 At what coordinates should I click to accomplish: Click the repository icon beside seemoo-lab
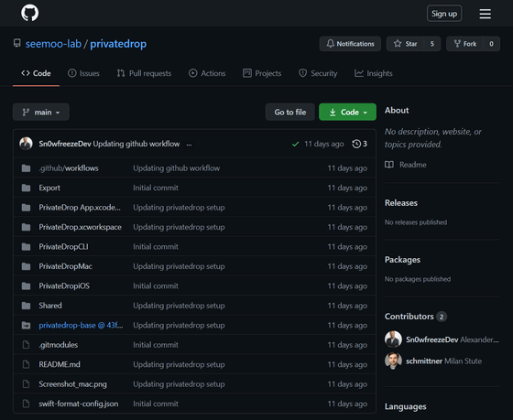(17, 43)
